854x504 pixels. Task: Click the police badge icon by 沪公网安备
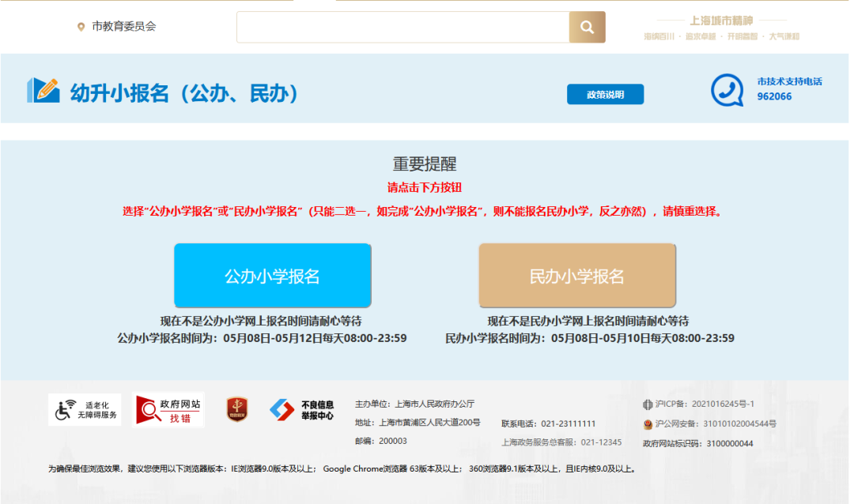tap(648, 424)
